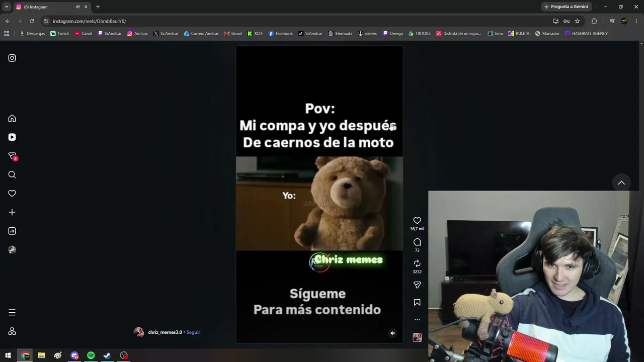
Task: Open Spotify from the taskbar
Action: point(91,355)
